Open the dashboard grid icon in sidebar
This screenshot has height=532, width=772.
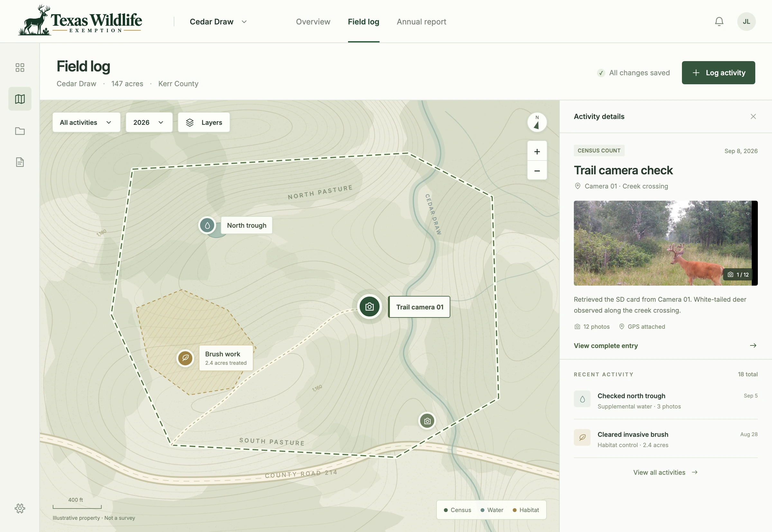20,68
